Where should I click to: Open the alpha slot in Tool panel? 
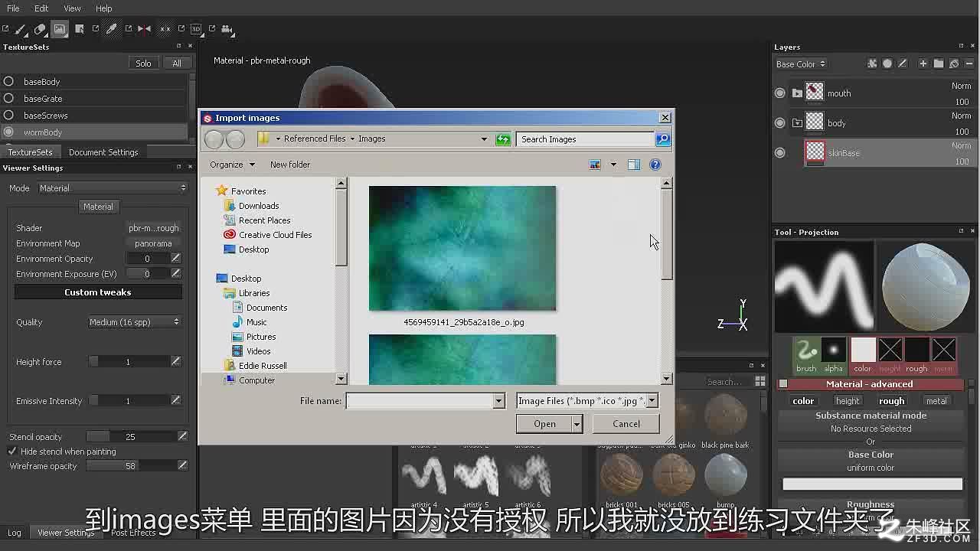pos(834,354)
